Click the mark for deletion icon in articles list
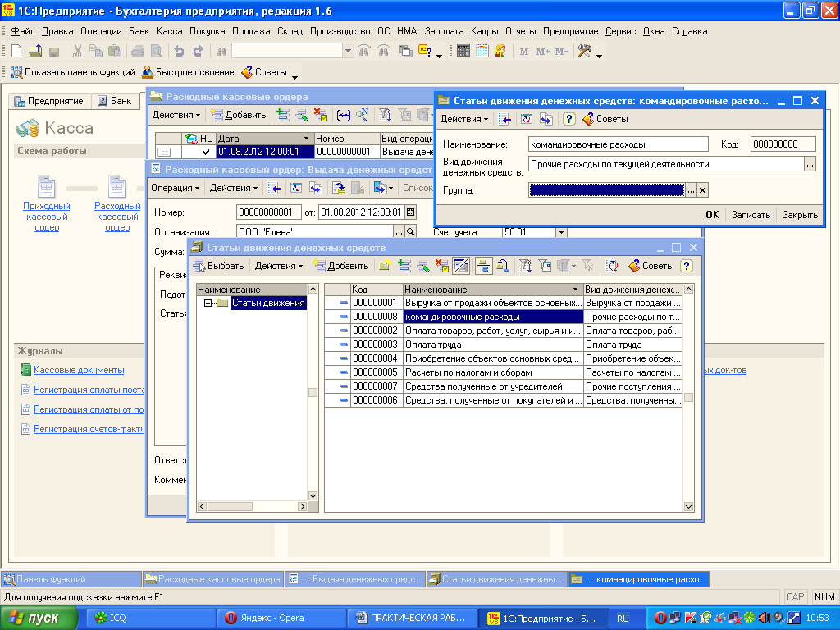 [442, 266]
